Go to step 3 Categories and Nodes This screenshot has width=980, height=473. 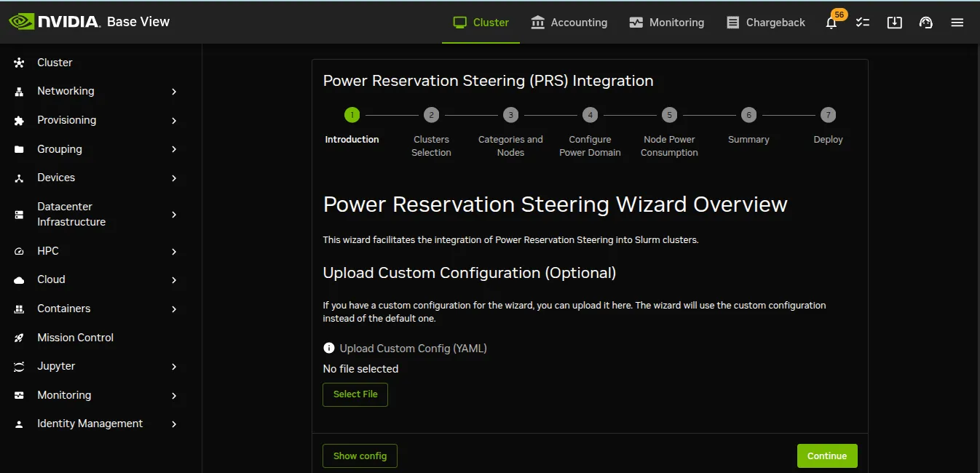click(x=510, y=132)
